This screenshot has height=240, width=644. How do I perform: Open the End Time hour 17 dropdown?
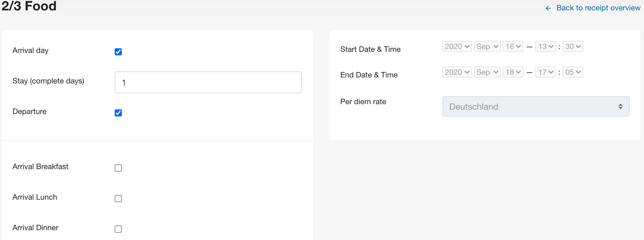click(x=546, y=72)
